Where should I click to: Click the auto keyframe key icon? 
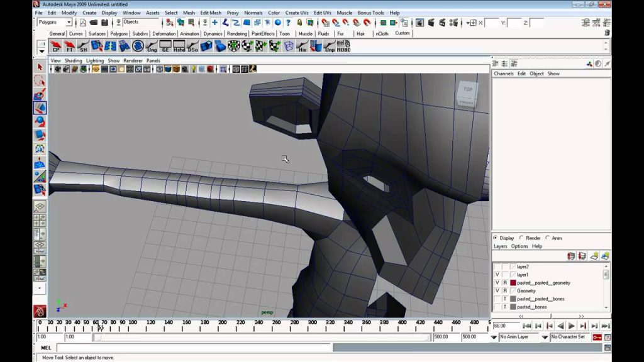[x=597, y=337]
